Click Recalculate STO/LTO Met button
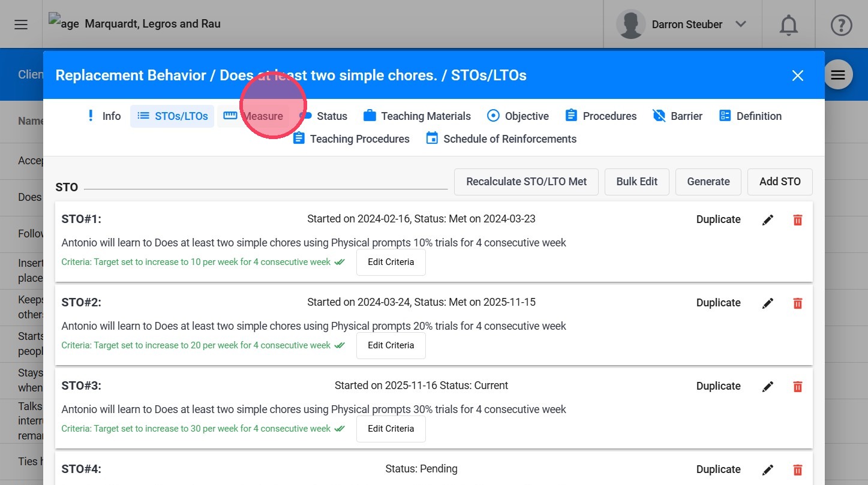The image size is (868, 485). [x=526, y=182]
